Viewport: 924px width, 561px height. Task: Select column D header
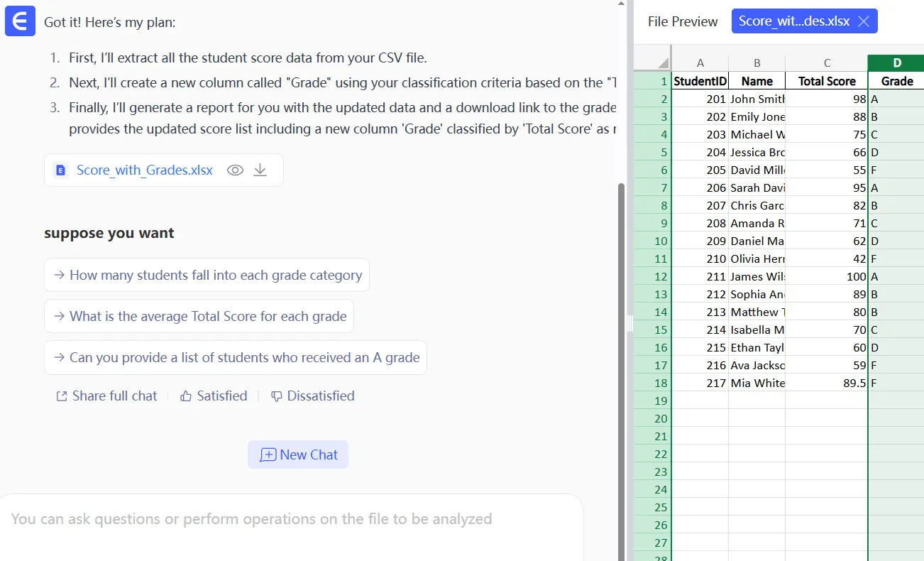point(896,63)
